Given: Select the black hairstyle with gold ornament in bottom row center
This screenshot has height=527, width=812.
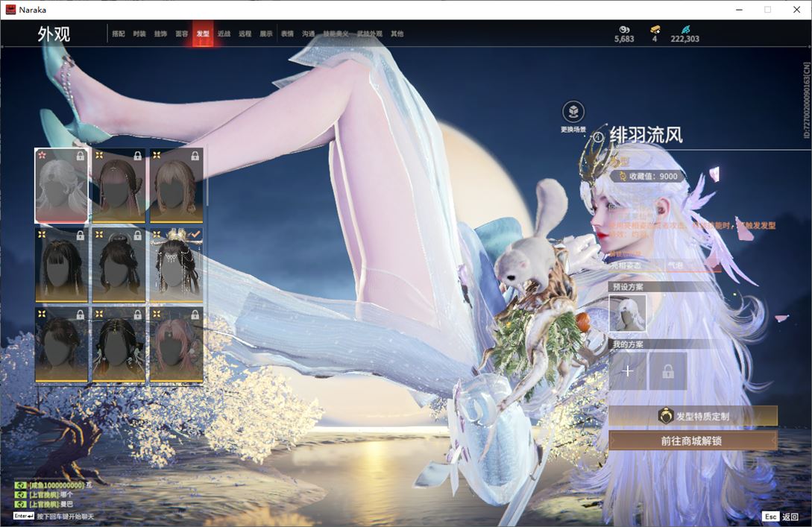Looking at the screenshot, I should click(x=119, y=345).
